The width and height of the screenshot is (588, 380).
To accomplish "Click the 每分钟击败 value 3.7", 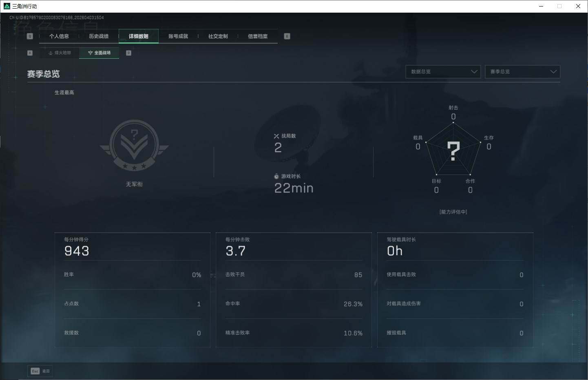I will point(236,251).
